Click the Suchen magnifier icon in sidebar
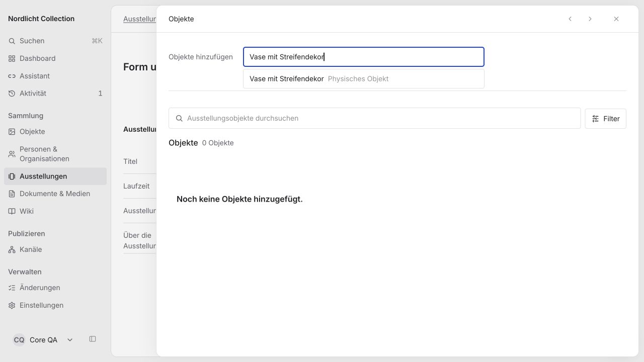Image resolution: width=644 pixels, height=362 pixels. point(12,41)
